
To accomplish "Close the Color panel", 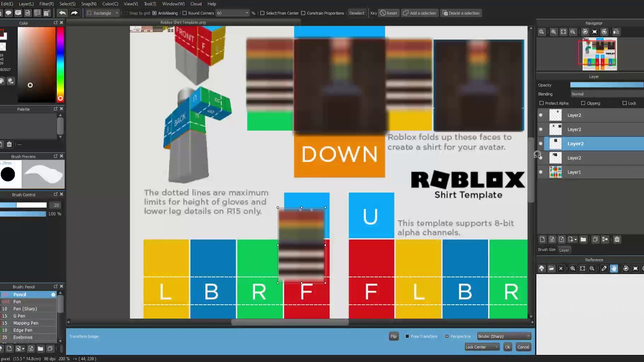I will [61, 23].
